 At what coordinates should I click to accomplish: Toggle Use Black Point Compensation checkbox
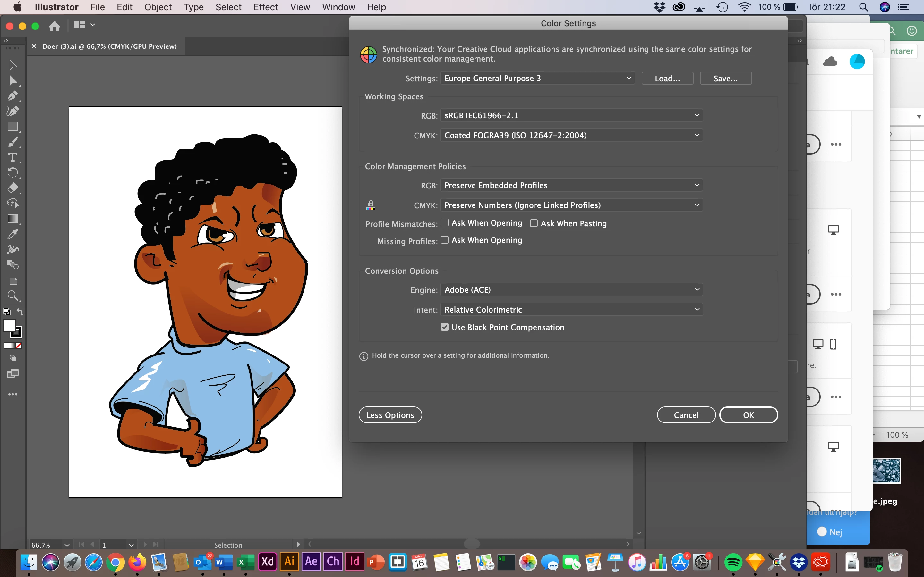444,327
